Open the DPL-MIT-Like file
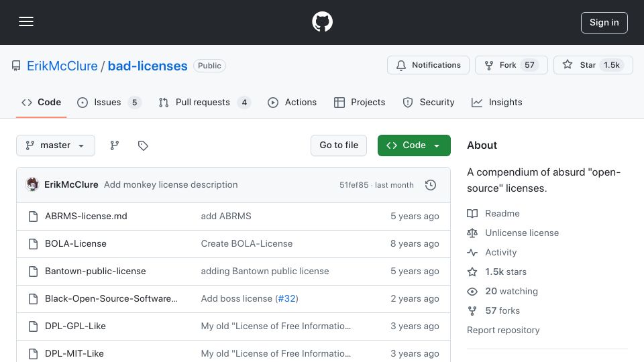The image size is (644, 362). pos(74,354)
